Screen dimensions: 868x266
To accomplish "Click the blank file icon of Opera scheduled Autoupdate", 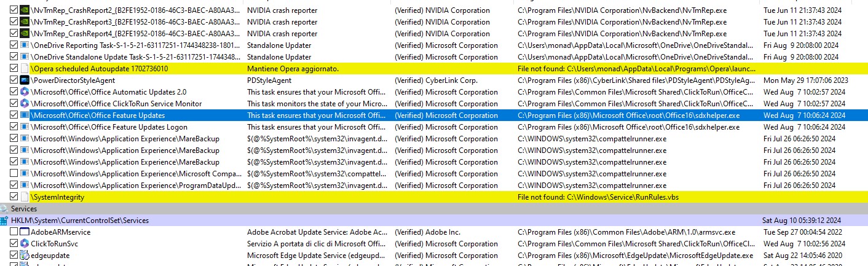I will tap(25, 69).
